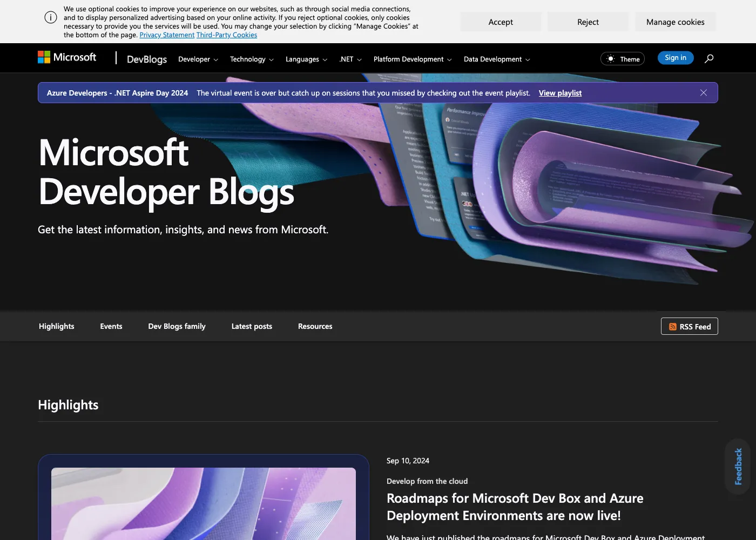Open the .NET dropdown menu

coord(350,59)
